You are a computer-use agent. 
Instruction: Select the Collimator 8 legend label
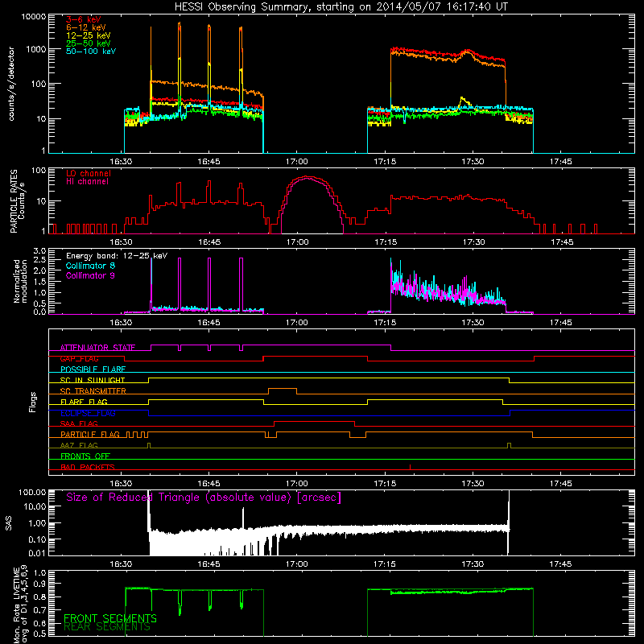coord(90,266)
